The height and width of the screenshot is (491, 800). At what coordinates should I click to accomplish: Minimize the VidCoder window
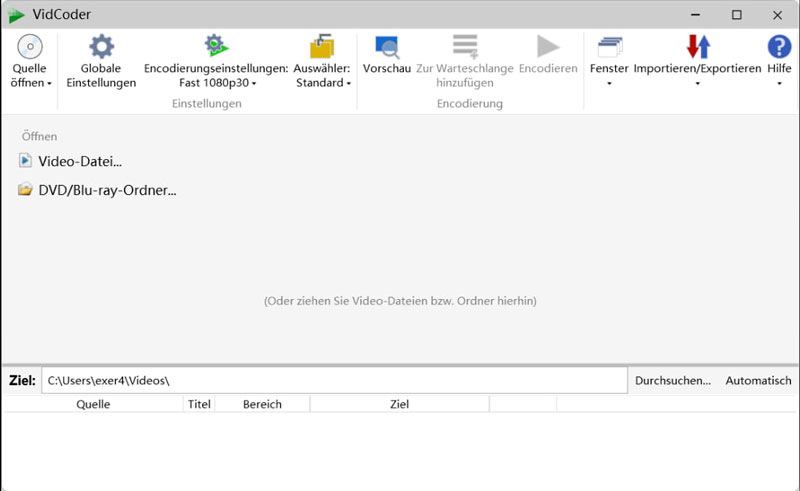[x=695, y=15]
